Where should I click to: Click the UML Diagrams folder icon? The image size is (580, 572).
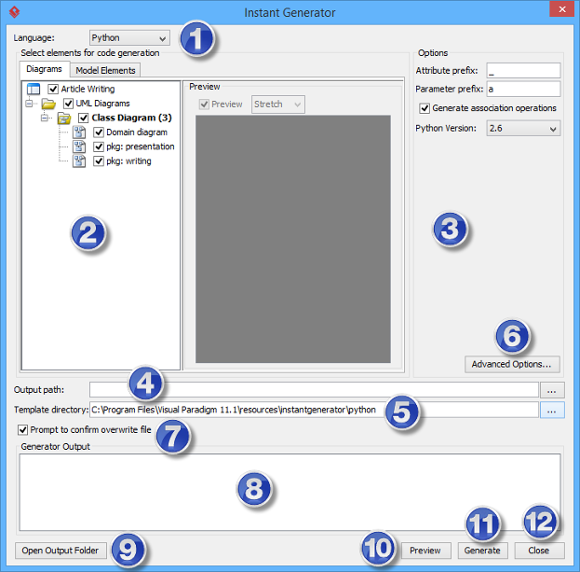pyautogui.click(x=48, y=104)
